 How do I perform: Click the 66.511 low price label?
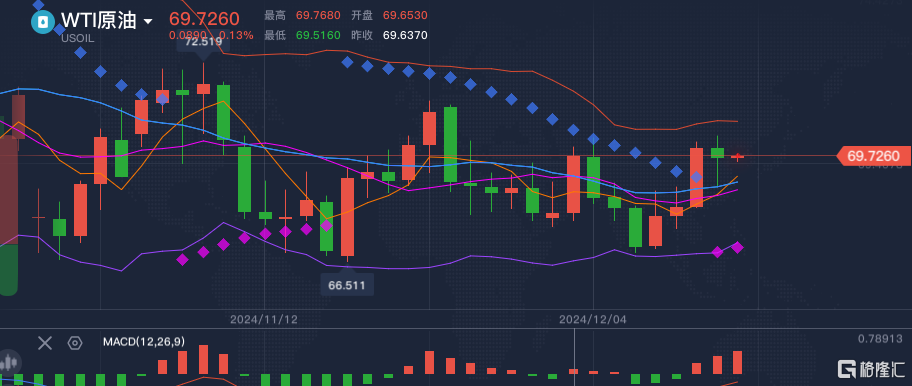coord(347,285)
